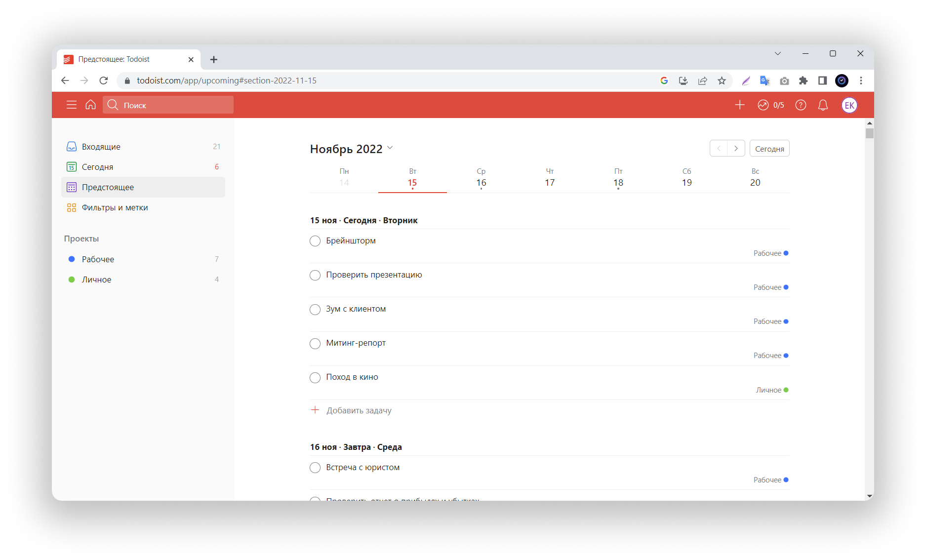Click the browser address bar URL
The width and height of the screenshot is (926, 560).
227,80
